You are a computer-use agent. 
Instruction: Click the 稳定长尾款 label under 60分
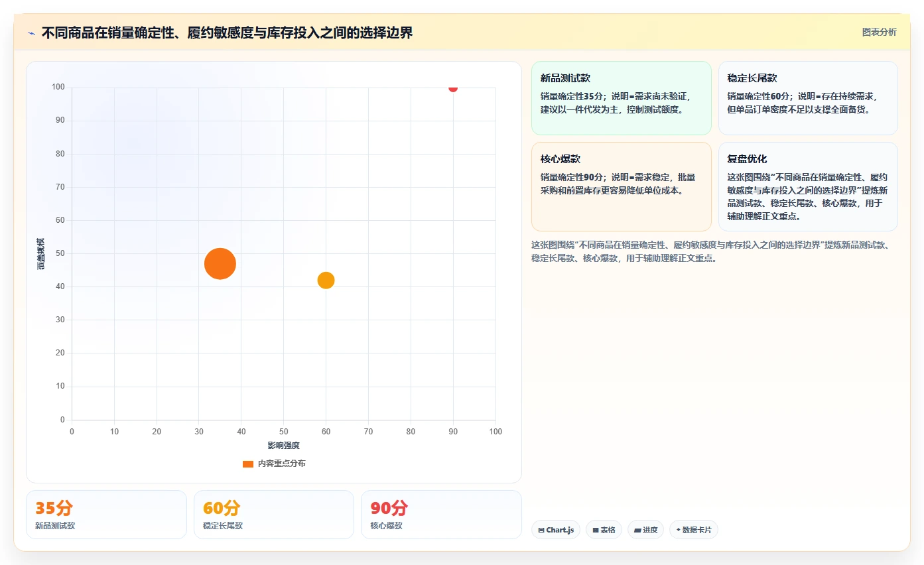(x=223, y=526)
